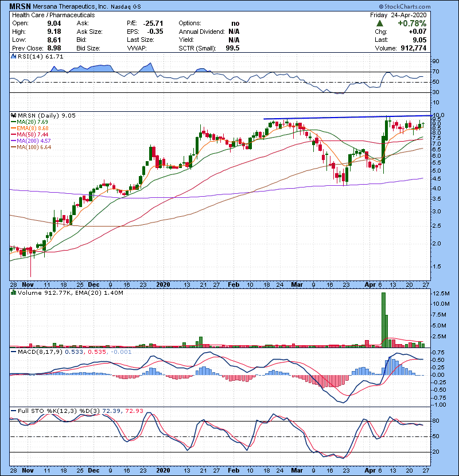Click the MRSN ticker symbol in header
Image resolution: width=459 pixels, height=476 pixels.
[x=20, y=6]
